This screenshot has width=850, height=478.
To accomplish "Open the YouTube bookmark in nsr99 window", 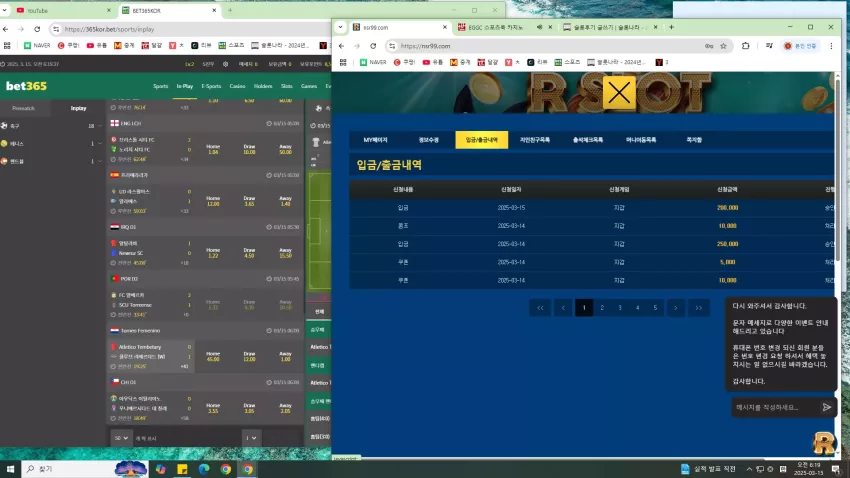I will (433, 62).
